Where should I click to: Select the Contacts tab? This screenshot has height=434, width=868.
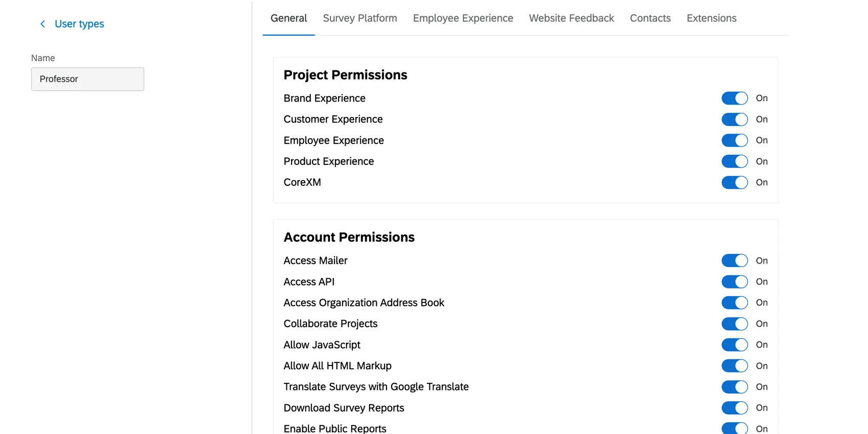650,18
